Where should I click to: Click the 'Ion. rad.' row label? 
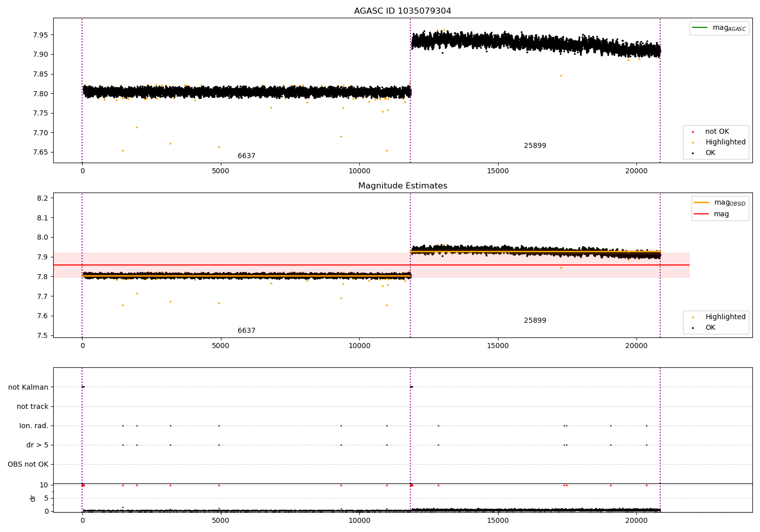[x=34, y=426]
